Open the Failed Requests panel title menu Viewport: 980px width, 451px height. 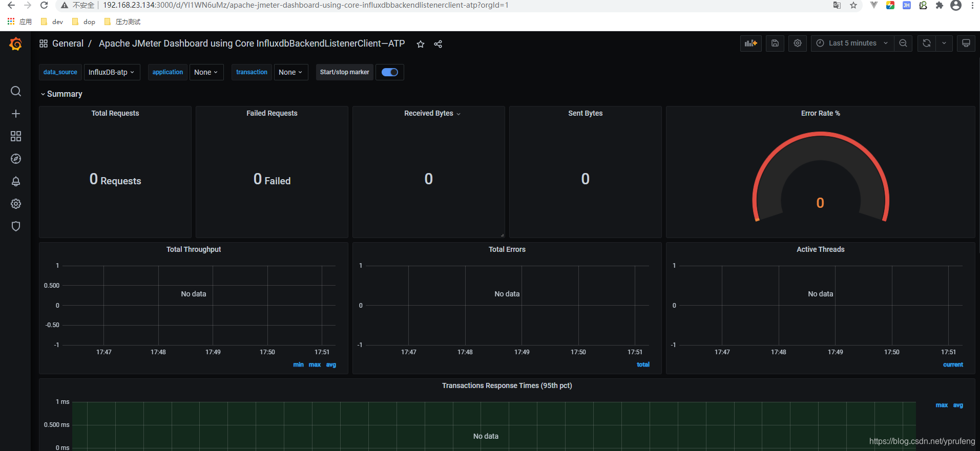tap(272, 113)
